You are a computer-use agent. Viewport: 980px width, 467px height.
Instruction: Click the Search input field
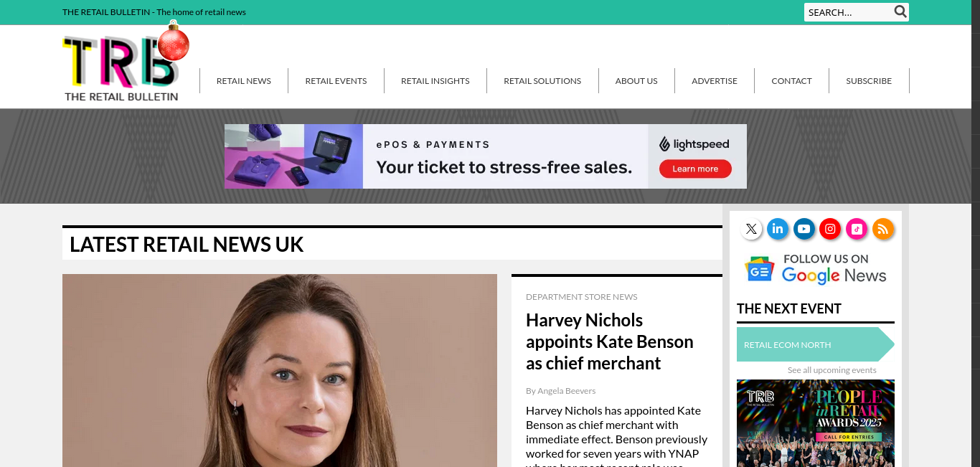[x=849, y=12]
